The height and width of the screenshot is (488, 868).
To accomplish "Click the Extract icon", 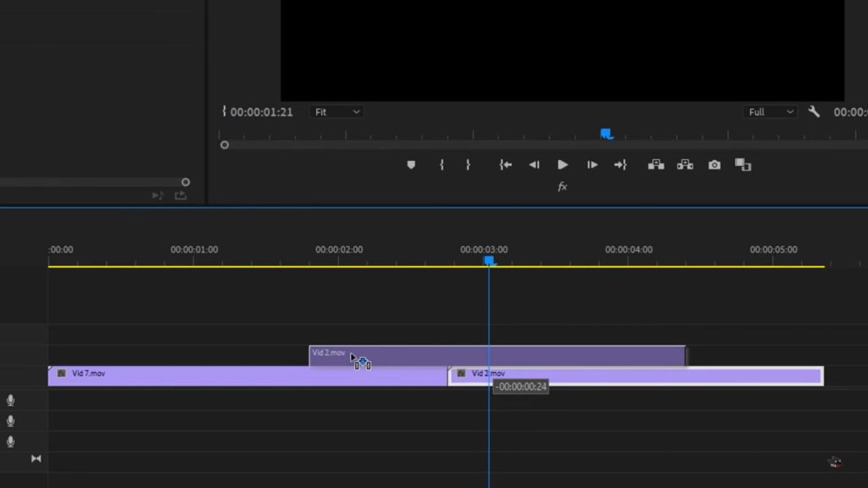I will coord(686,164).
